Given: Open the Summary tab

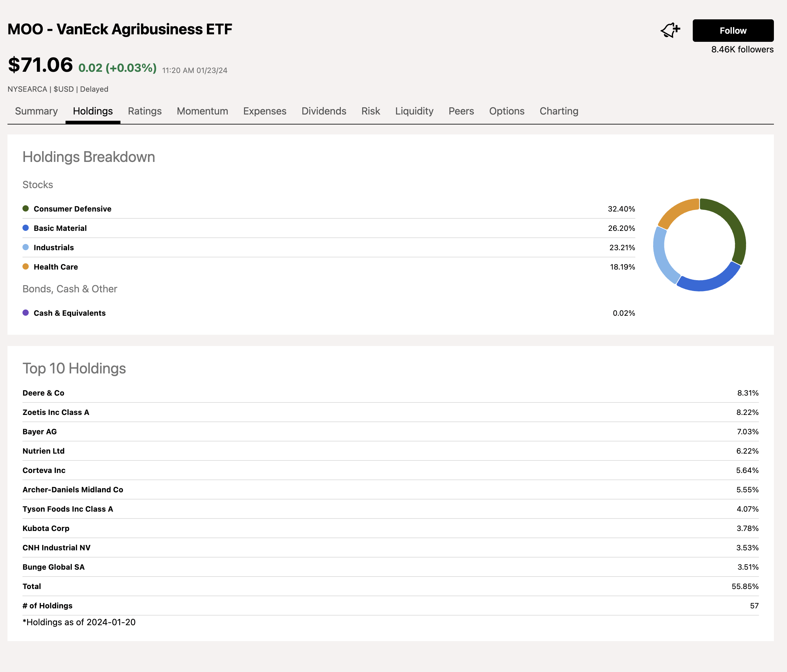Looking at the screenshot, I should click(x=36, y=111).
